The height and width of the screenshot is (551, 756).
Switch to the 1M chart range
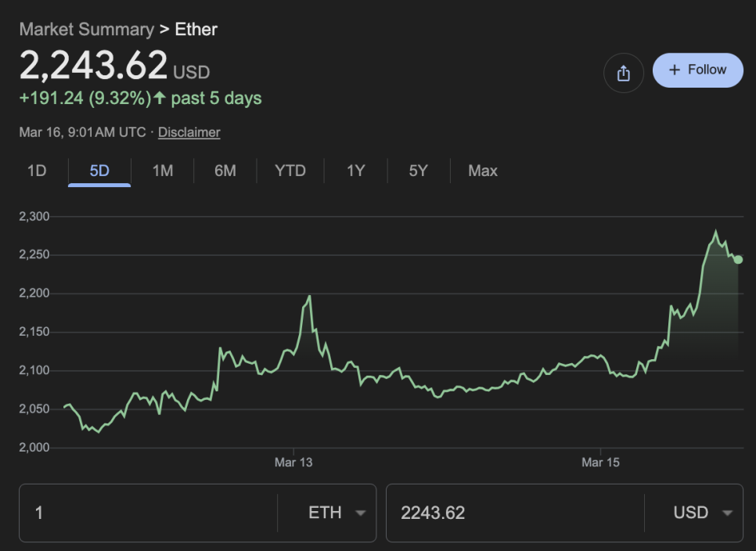click(x=162, y=171)
